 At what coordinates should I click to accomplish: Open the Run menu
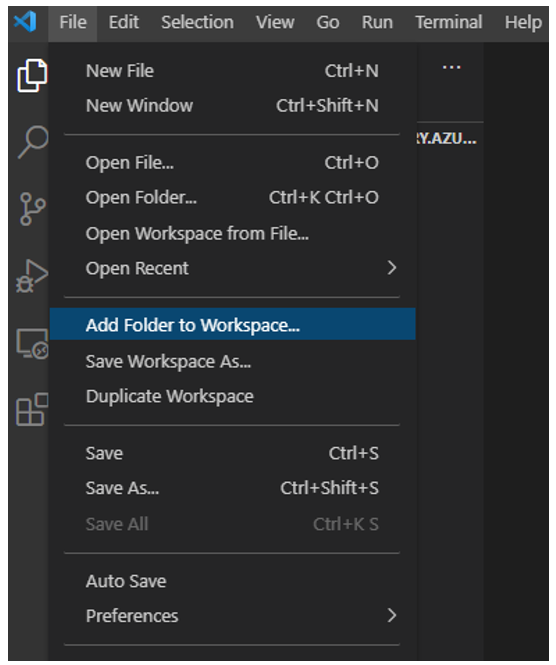click(377, 22)
